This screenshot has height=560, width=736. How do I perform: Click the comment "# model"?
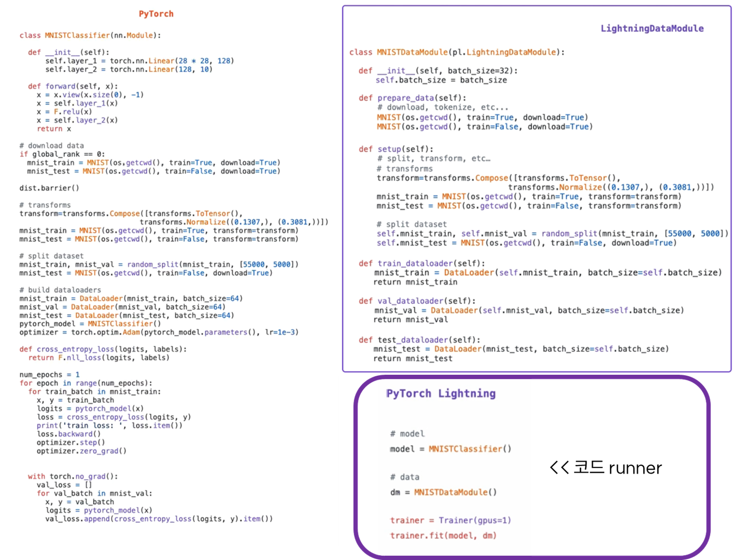[407, 434]
